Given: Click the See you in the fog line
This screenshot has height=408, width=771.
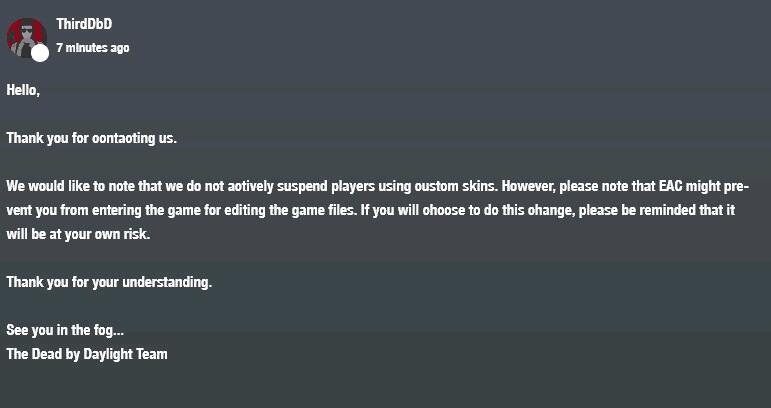Looking at the screenshot, I should [x=65, y=330].
